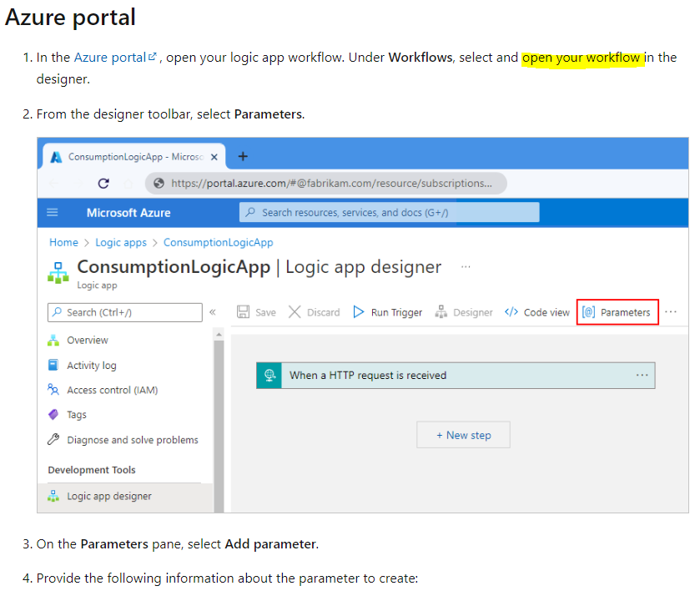The width and height of the screenshot is (700, 591).
Task: Click Run Trigger in the toolbar
Action: click(x=387, y=312)
